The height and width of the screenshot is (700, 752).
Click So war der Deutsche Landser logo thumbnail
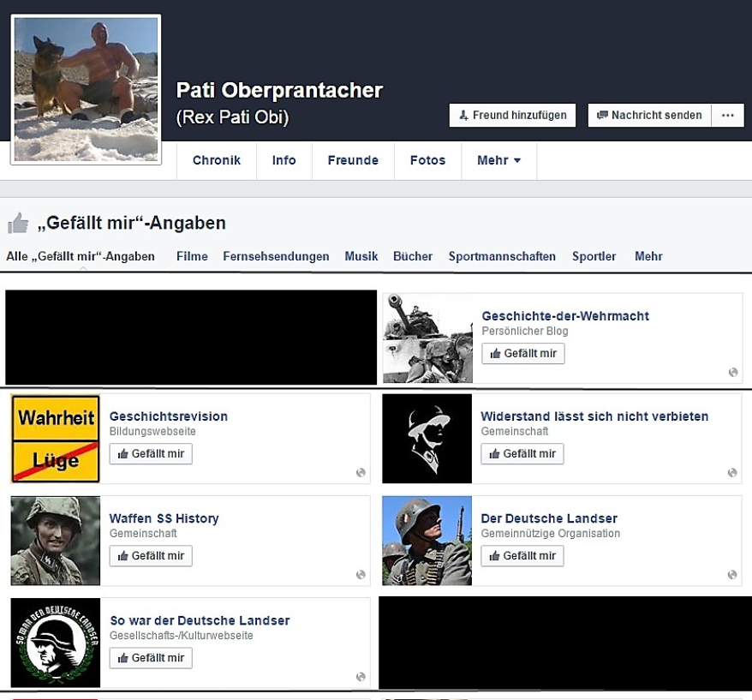(x=55, y=643)
